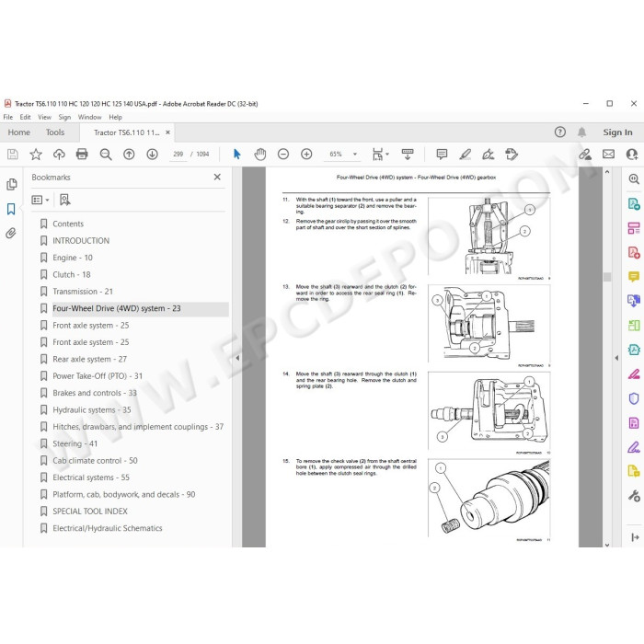Open SPECIAL TOOL INDEX bookmark
Viewport: 644px width, 644px height.
point(90,512)
